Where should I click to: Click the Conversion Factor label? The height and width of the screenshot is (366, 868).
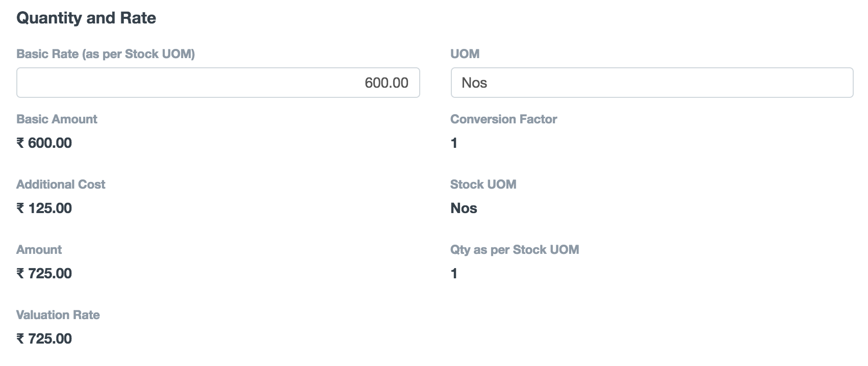pos(503,119)
